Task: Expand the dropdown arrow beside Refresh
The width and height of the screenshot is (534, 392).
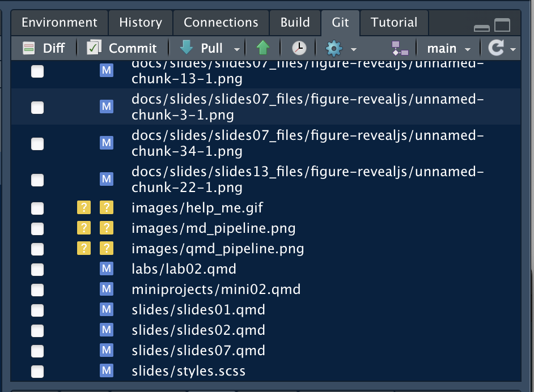Action: 513,49
